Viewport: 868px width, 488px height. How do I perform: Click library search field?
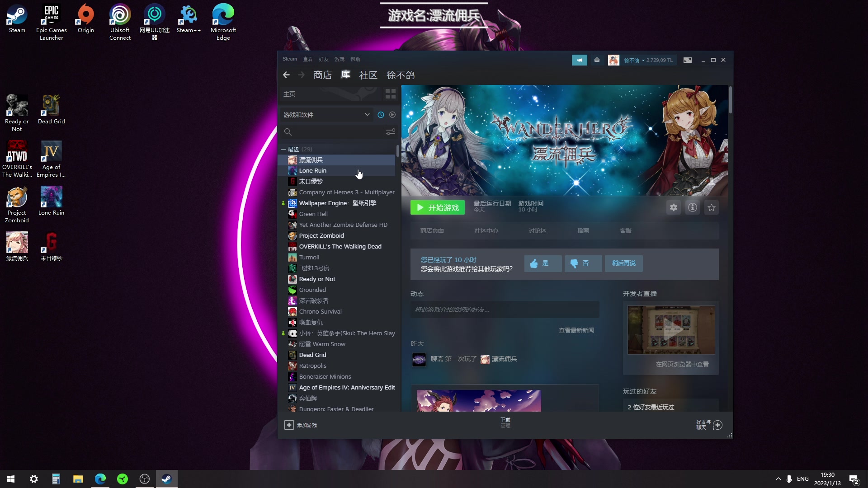click(x=334, y=132)
